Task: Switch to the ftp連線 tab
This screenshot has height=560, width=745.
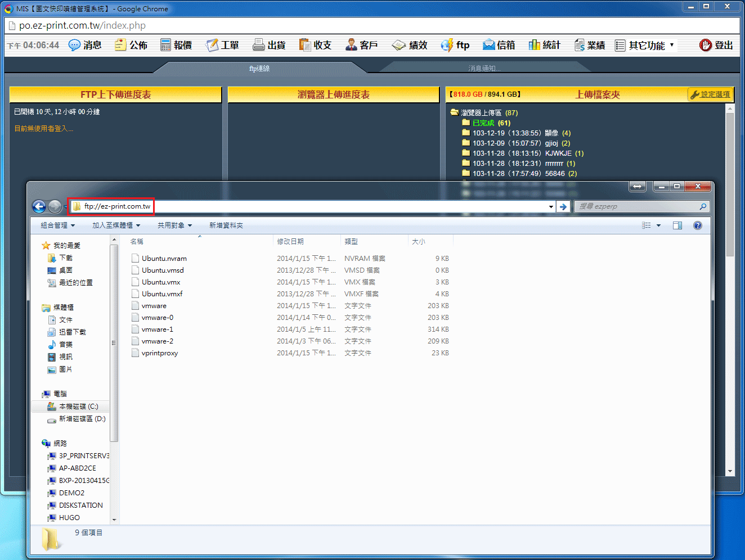Action: (x=259, y=68)
